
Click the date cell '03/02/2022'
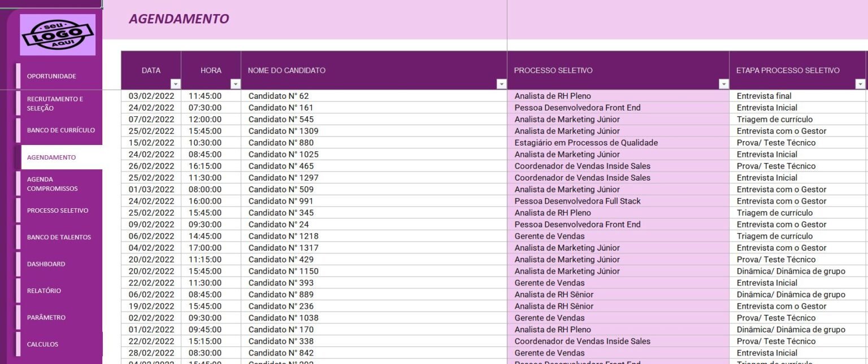tap(151, 96)
